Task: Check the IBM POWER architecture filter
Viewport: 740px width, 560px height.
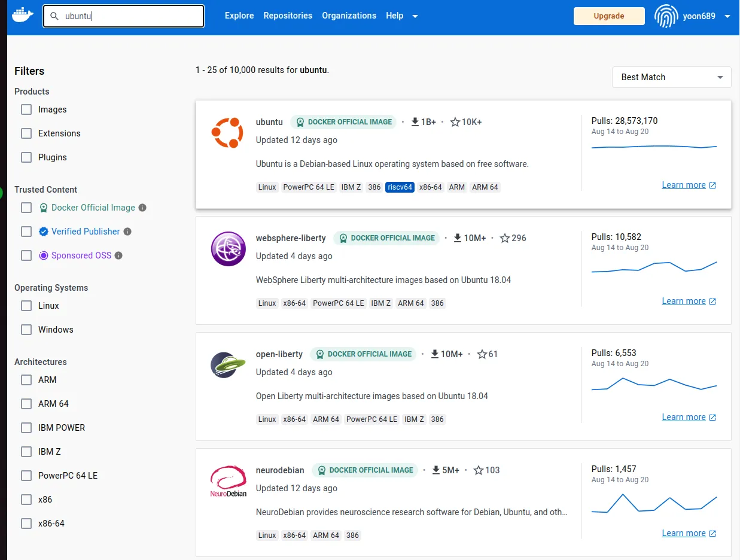Action: tap(26, 428)
